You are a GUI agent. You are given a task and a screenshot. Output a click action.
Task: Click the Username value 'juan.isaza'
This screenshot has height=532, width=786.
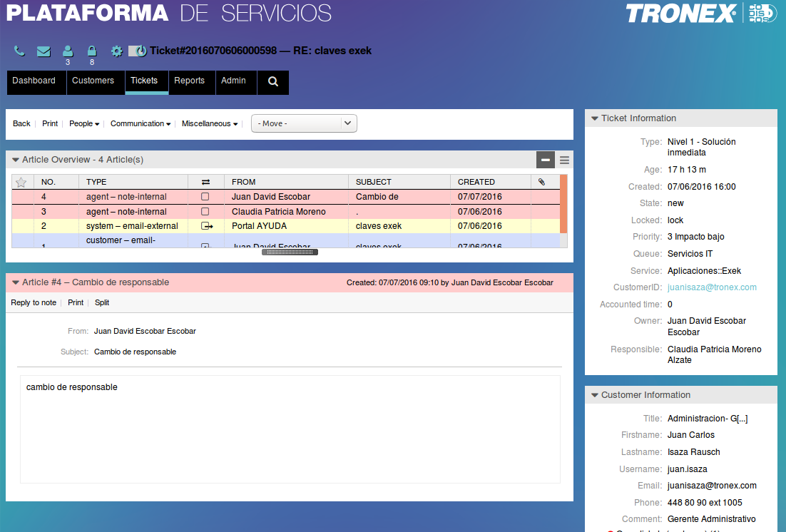pos(688,469)
